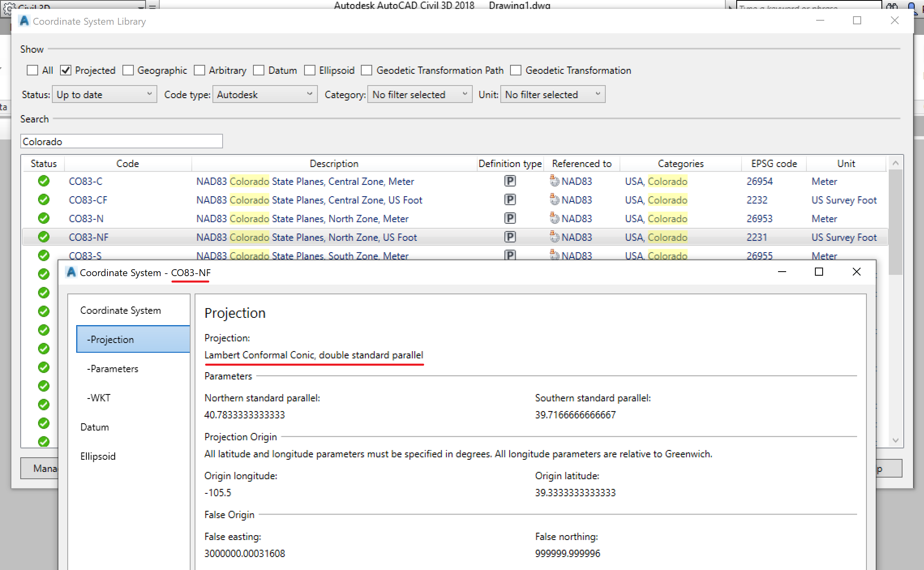Click the Coordinate System Library AutoCAD logo icon

point(24,21)
